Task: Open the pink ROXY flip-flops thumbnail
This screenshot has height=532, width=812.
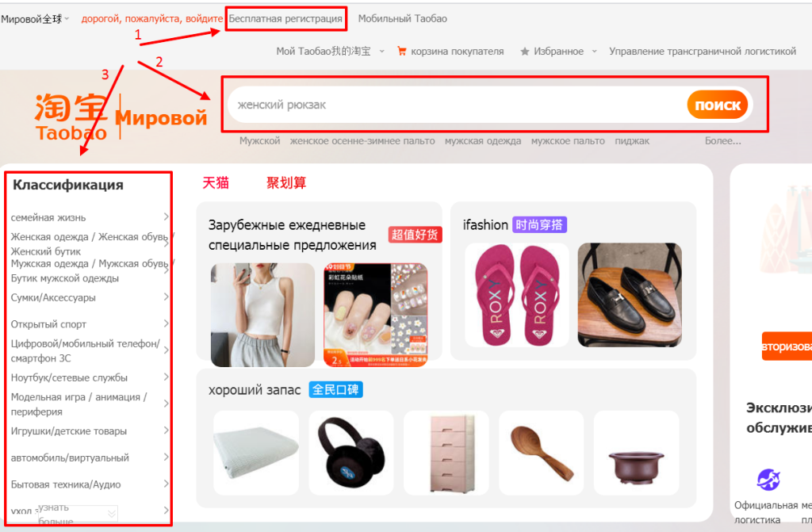Action: tap(517, 295)
